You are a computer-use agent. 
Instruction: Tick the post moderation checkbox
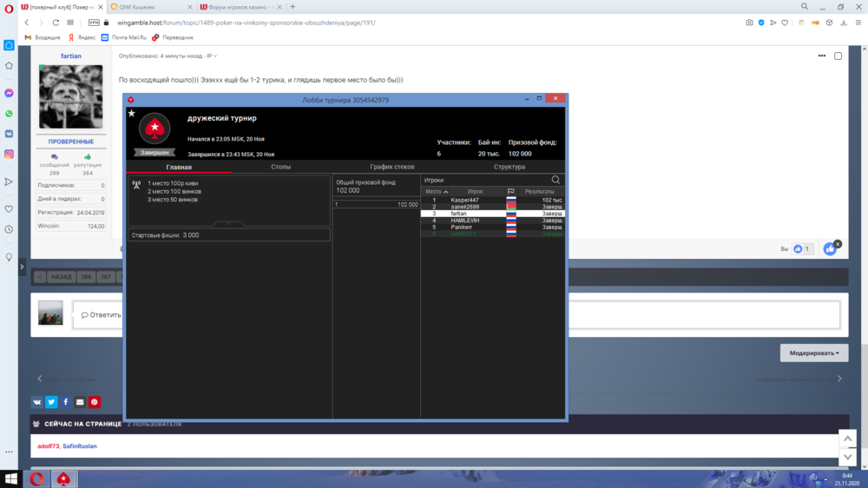tap(838, 56)
